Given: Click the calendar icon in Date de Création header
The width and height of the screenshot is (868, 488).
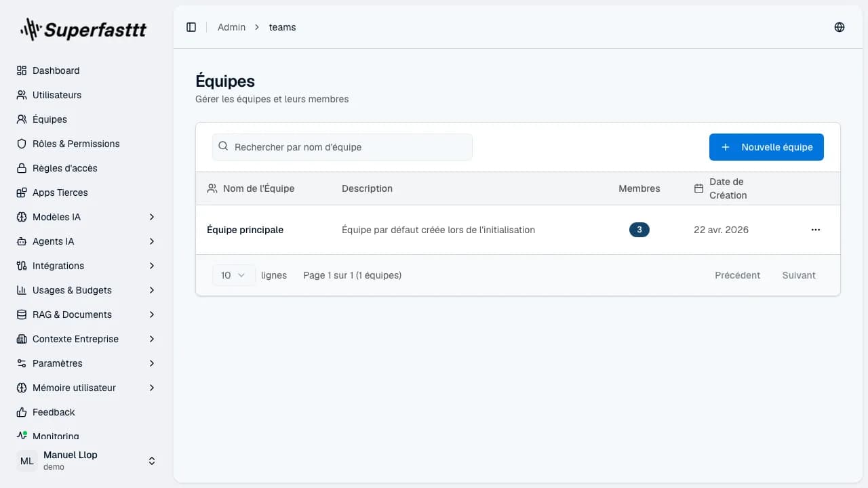Looking at the screenshot, I should 698,188.
